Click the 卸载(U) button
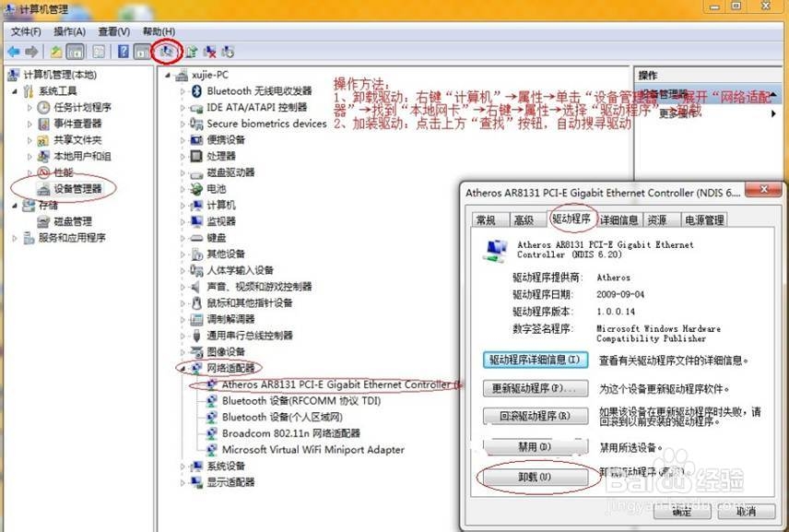 (x=536, y=477)
